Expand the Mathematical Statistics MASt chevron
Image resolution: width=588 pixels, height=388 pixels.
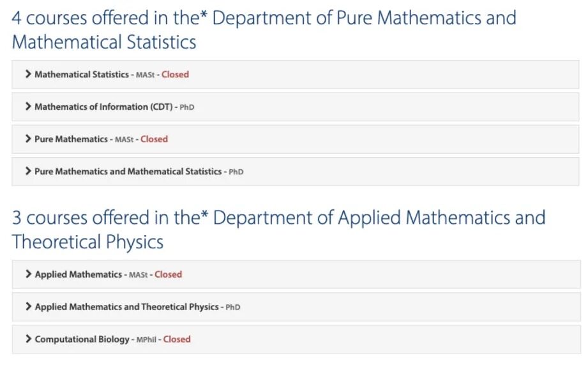pyautogui.click(x=28, y=74)
